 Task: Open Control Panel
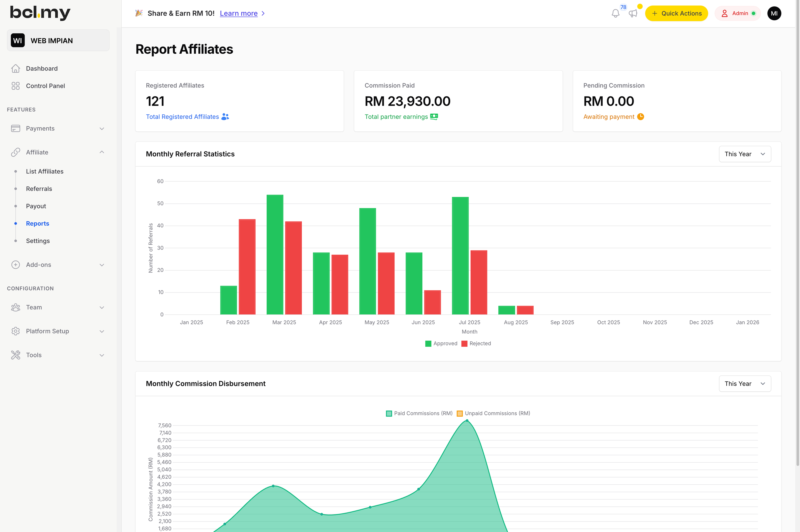click(45, 86)
